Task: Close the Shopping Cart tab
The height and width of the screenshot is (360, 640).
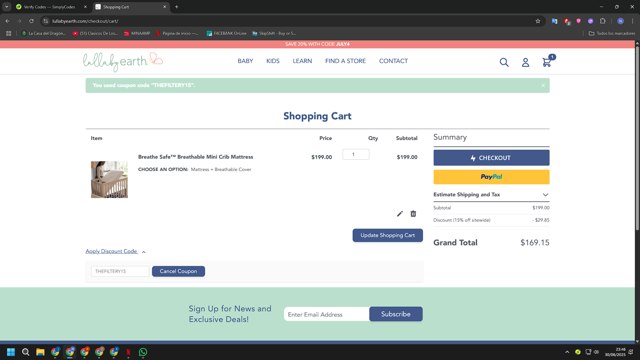Action: pyautogui.click(x=164, y=7)
